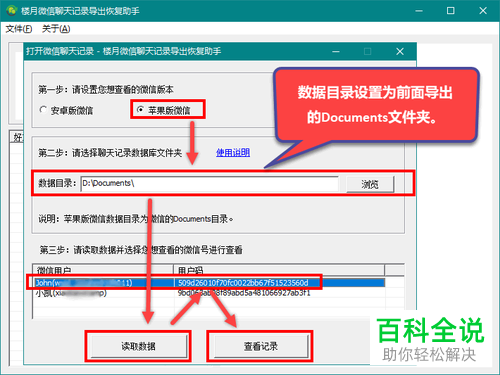Minimize the 打开微信聊天记录 dialog
Screen dimensions: 500x375
click(x=336, y=51)
